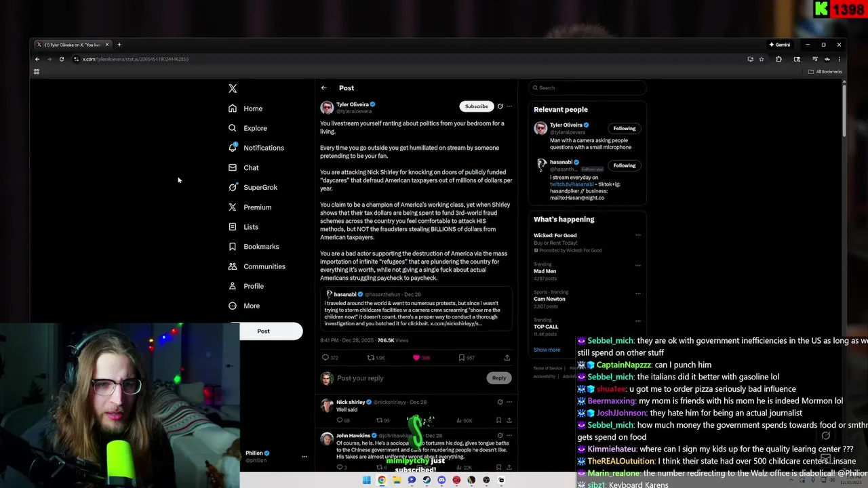Open Explore in X sidebar

pos(248,128)
